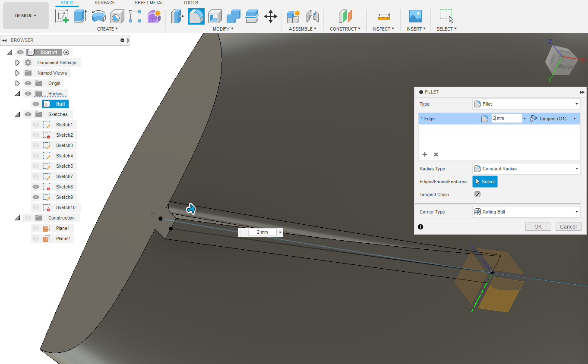588x364 pixels.
Task: Collapse the Sketches folder
Action: tap(18, 114)
